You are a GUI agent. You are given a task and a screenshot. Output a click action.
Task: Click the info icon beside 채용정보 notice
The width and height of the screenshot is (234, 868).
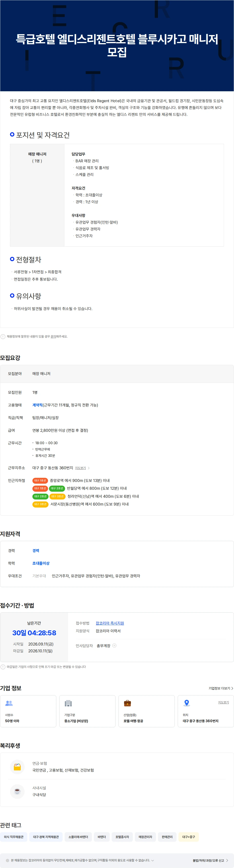3,336
